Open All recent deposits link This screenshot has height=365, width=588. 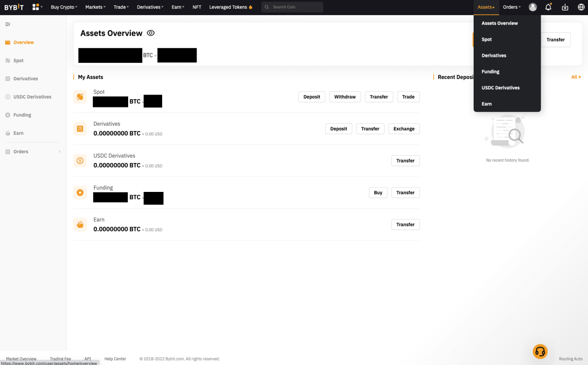(x=576, y=77)
